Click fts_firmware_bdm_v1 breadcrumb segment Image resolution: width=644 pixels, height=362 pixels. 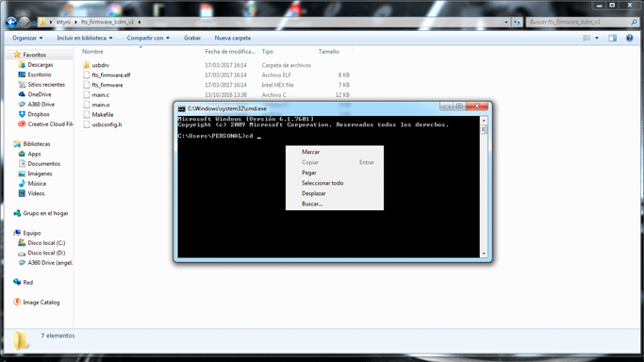point(107,22)
